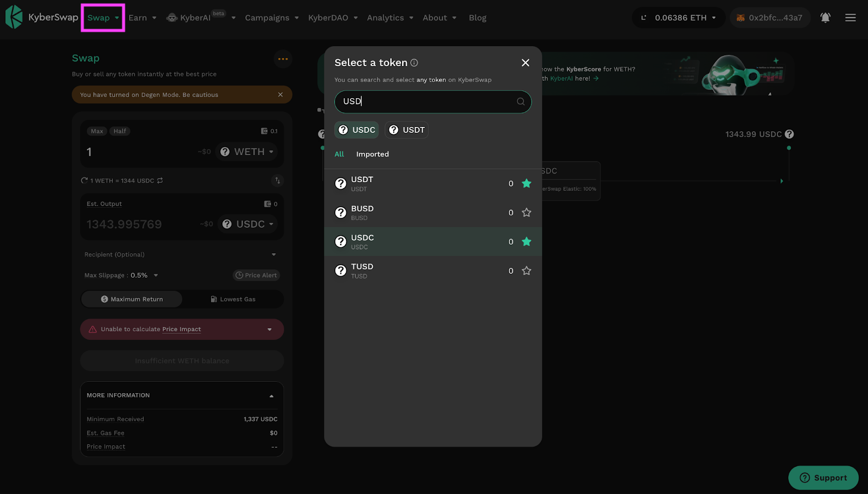Viewport: 868px width, 494px height.
Task: Select the Lowest Gas option
Action: (x=233, y=299)
